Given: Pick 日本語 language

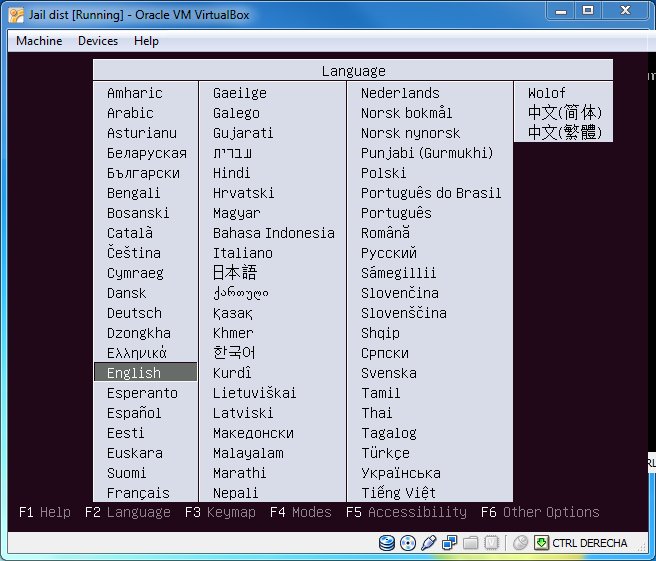Looking at the screenshot, I should [x=235, y=273].
